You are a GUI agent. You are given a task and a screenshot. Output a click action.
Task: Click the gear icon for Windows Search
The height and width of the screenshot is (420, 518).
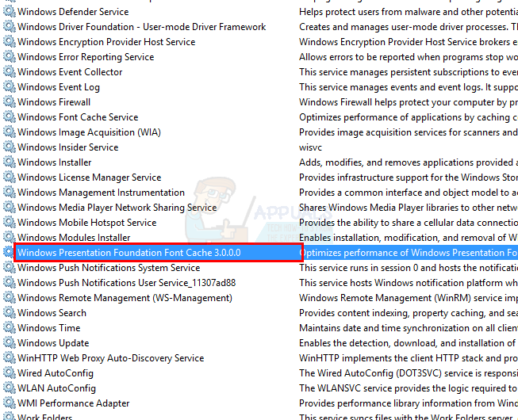[x=9, y=313]
